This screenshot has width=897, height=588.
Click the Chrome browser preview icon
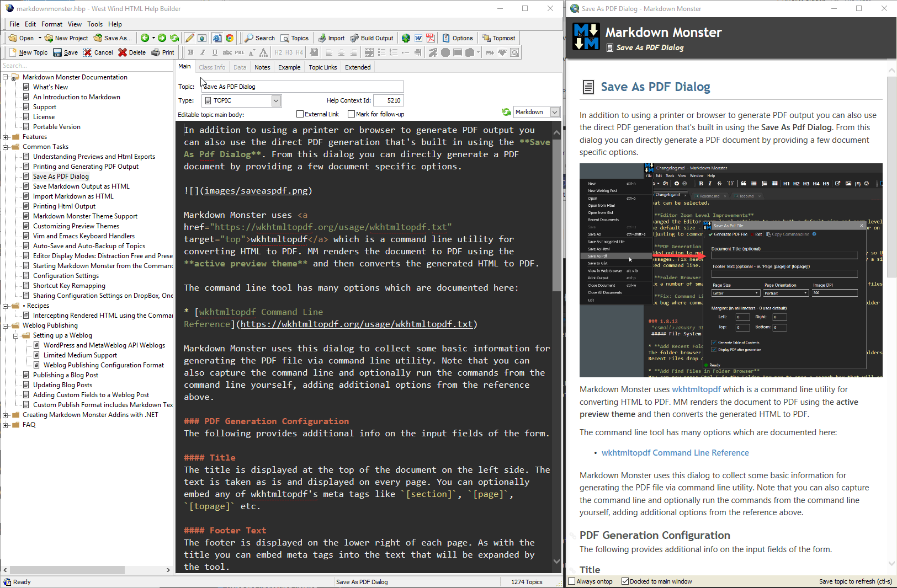click(x=230, y=38)
